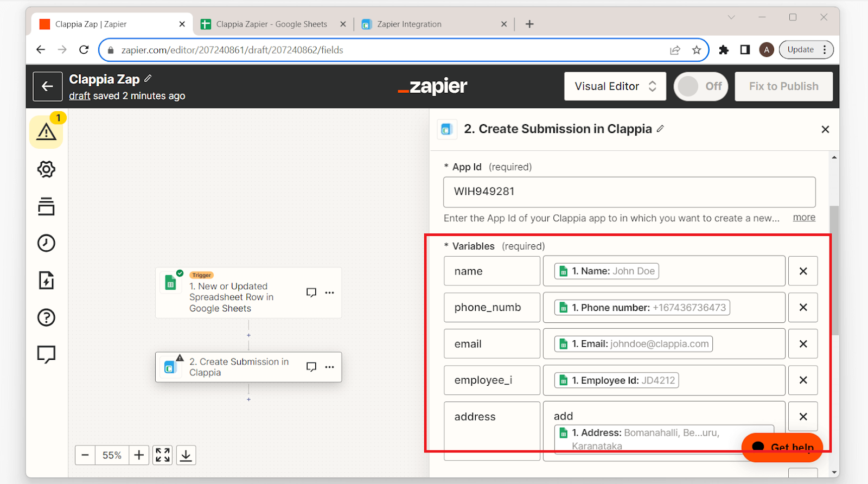The height and width of the screenshot is (484, 868).
Task: Add comment on Google Sheets trigger step
Action: (x=311, y=292)
